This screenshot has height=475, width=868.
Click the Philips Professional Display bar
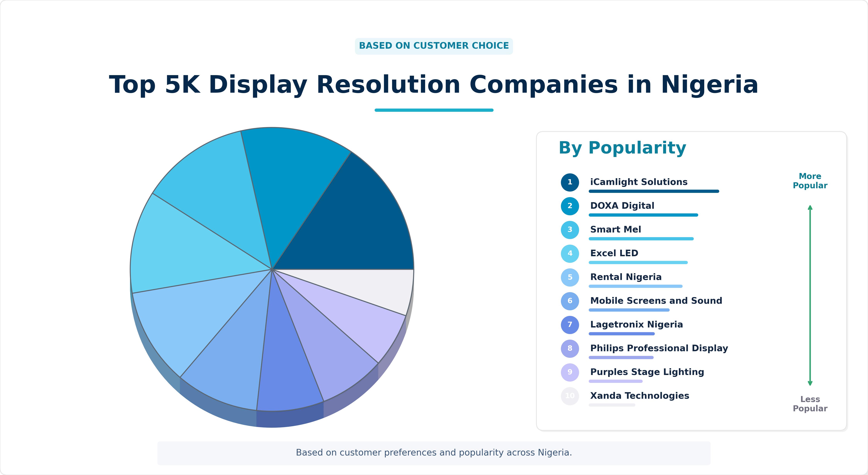(621, 358)
